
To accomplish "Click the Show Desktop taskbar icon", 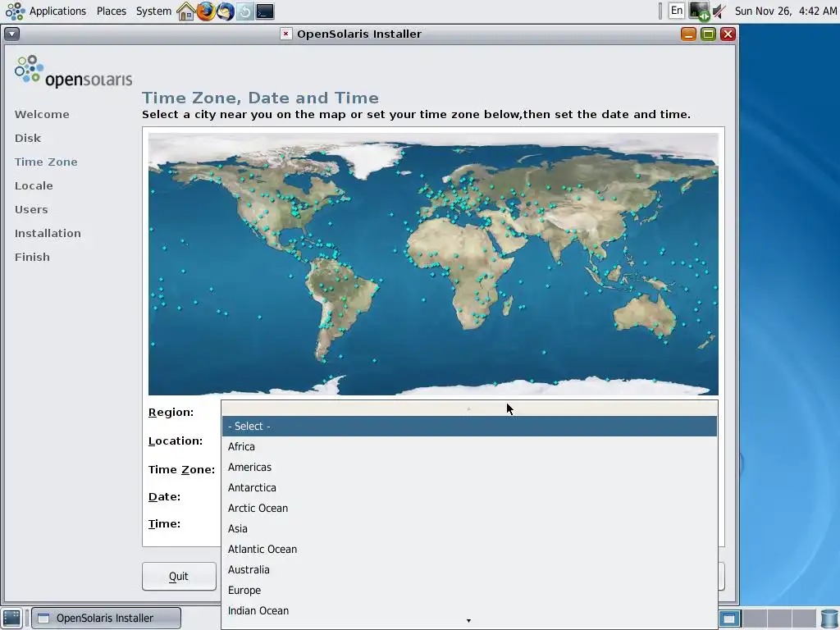I will (x=11, y=619).
